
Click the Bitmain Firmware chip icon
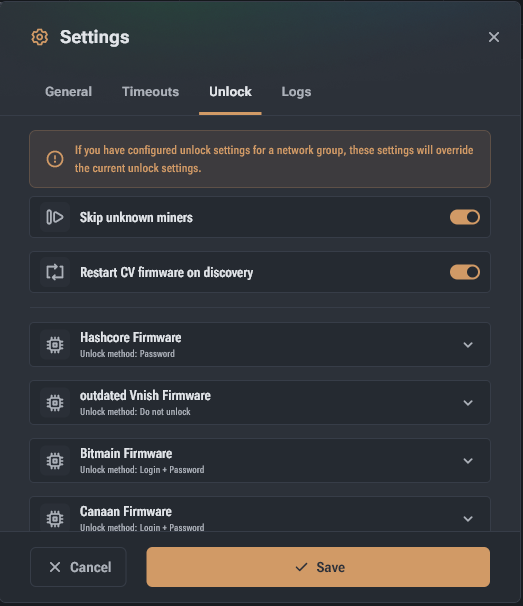point(55,461)
